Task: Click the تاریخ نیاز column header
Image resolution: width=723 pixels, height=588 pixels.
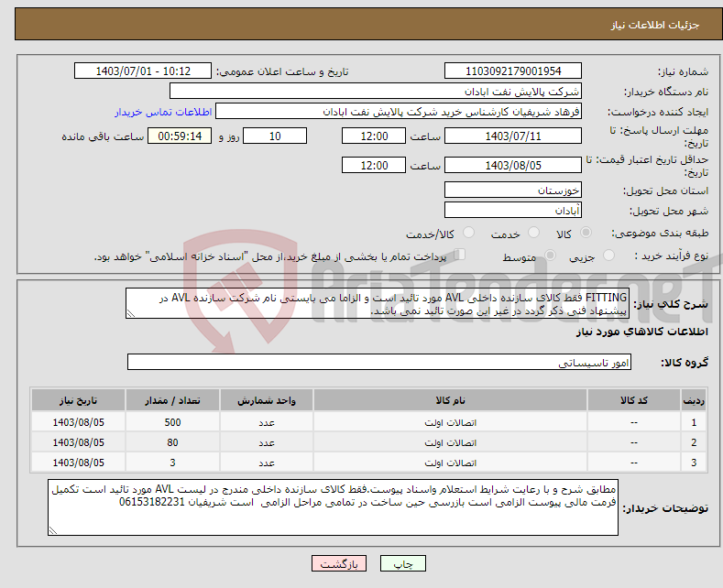Action: click(x=79, y=400)
